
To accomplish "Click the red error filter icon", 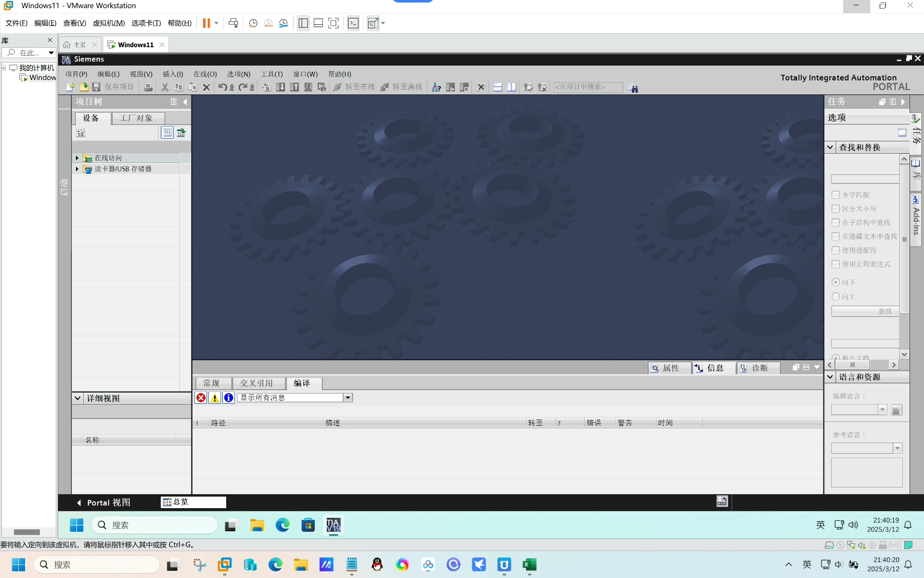I will 201,397.
